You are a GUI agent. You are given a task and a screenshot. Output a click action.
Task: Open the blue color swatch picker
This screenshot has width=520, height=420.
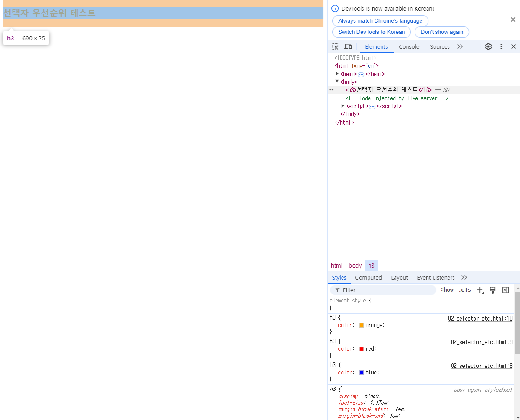(362, 373)
